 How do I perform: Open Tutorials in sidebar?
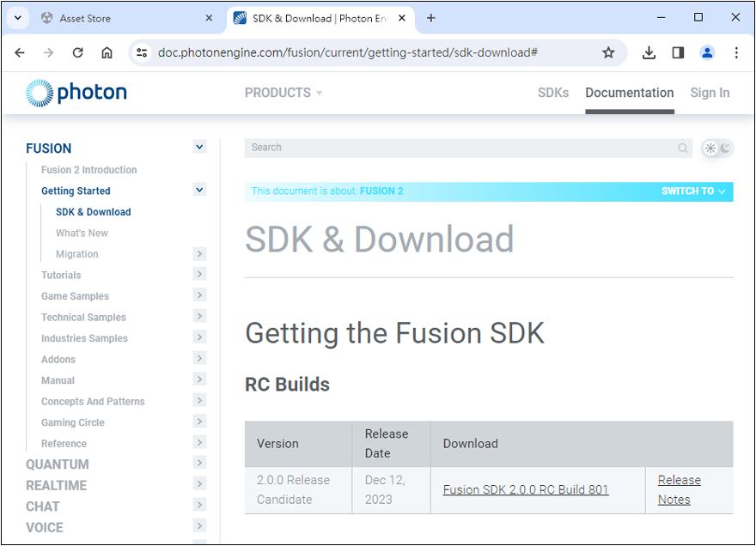[61, 276]
